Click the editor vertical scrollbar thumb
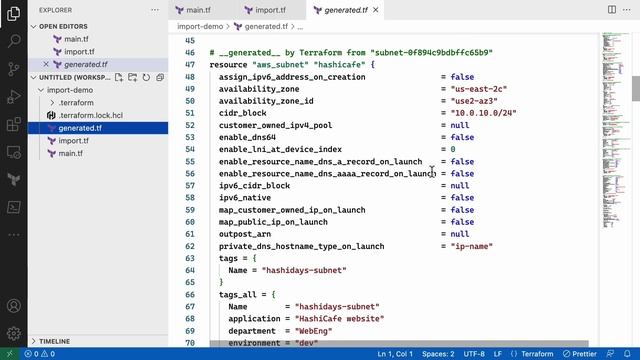 point(636,88)
